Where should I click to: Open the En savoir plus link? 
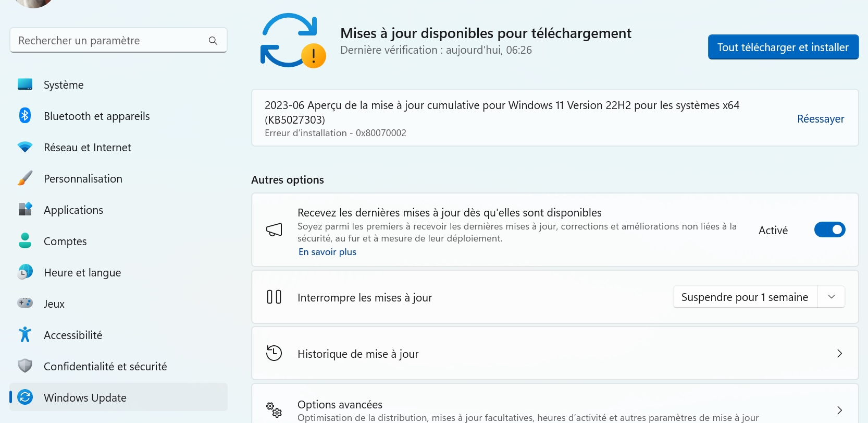[x=327, y=252]
